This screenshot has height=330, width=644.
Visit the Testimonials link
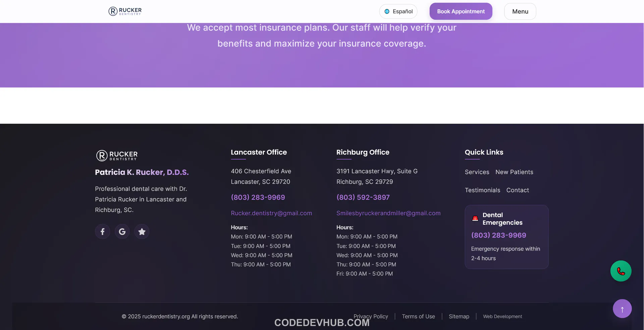point(482,190)
